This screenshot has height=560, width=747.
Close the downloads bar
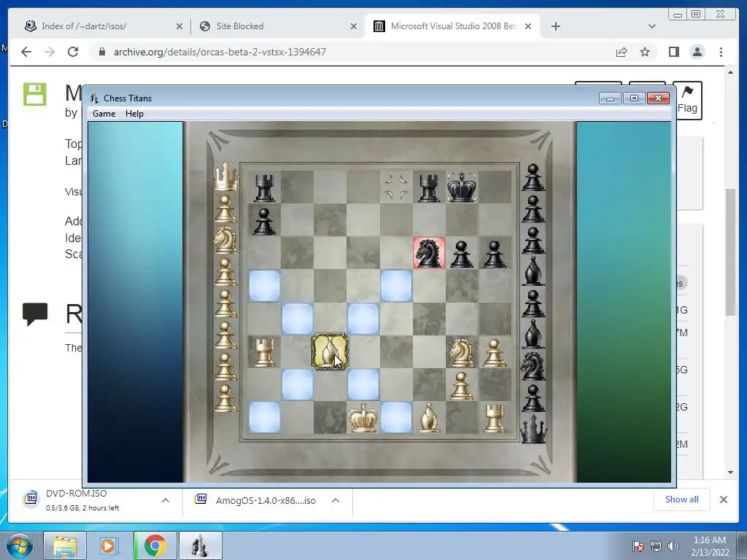pyautogui.click(x=723, y=499)
